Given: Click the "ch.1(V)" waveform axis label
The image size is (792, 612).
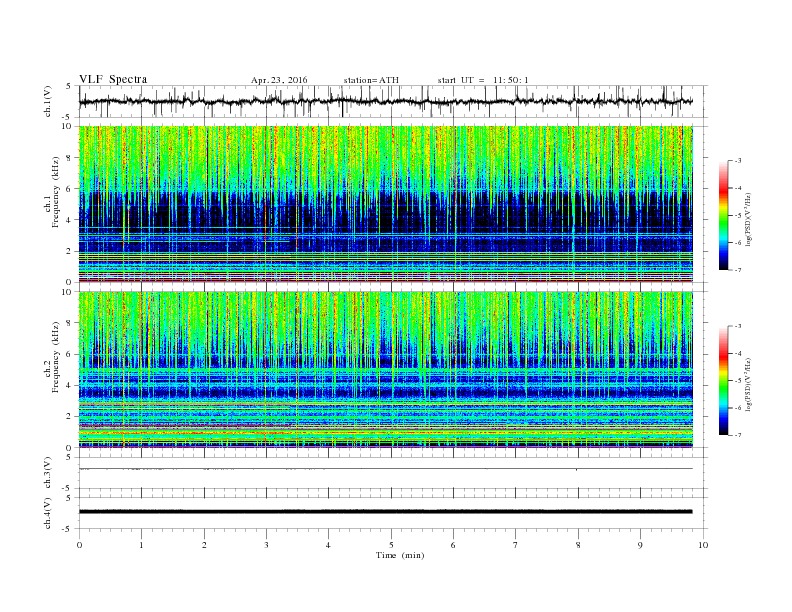Looking at the screenshot, I should click(48, 101).
